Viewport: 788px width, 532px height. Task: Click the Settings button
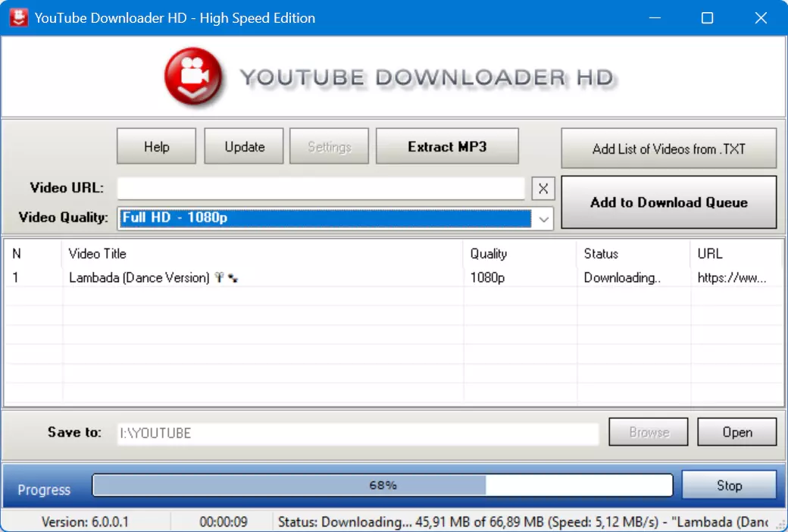[x=329, y=146]
